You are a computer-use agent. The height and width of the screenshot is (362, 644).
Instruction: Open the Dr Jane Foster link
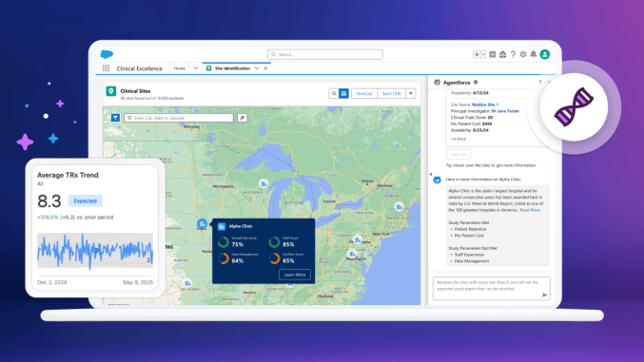pos(505,111)
